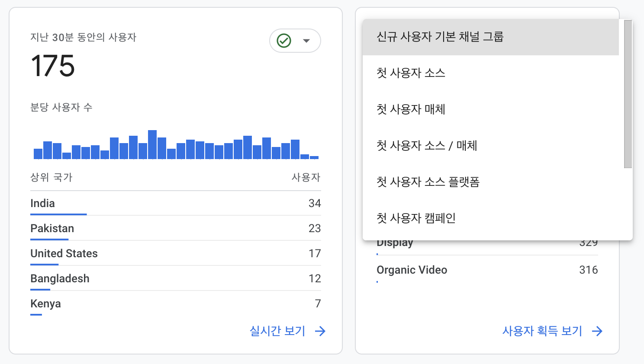The width and height of the screenshot is (644, 364).
Task: Click the arrow icon beside 사용자 획득 보기
Action: point(598,331)
